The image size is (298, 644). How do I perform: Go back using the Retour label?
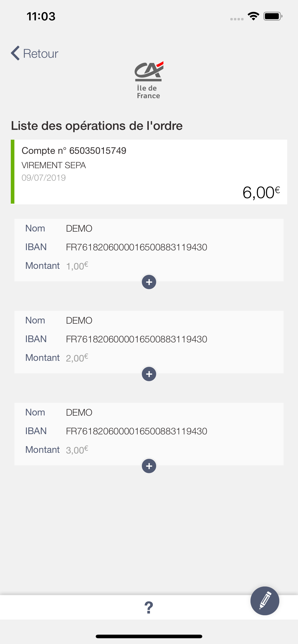(x=41, y=53)
